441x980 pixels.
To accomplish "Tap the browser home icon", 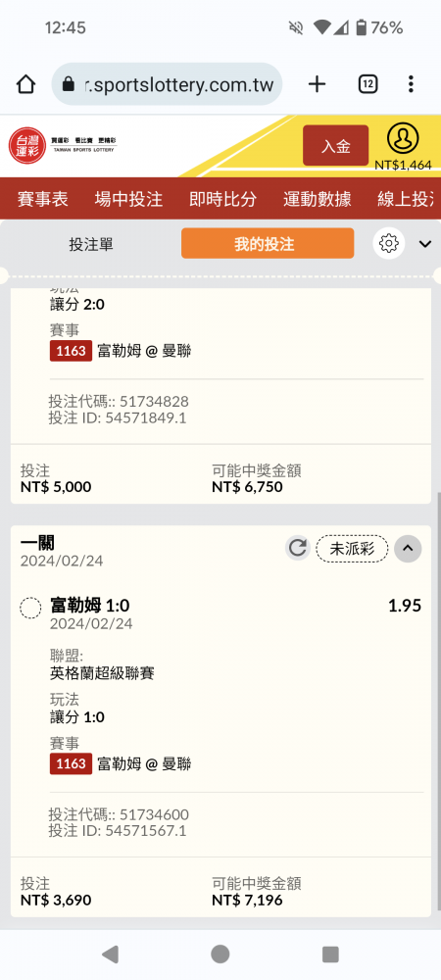I will click(24, 83).
